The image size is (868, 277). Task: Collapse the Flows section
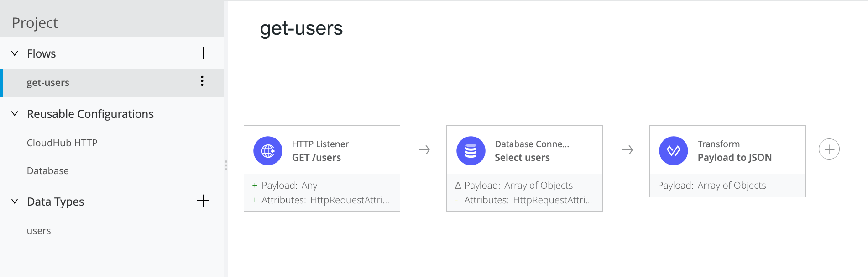point(15,53)
